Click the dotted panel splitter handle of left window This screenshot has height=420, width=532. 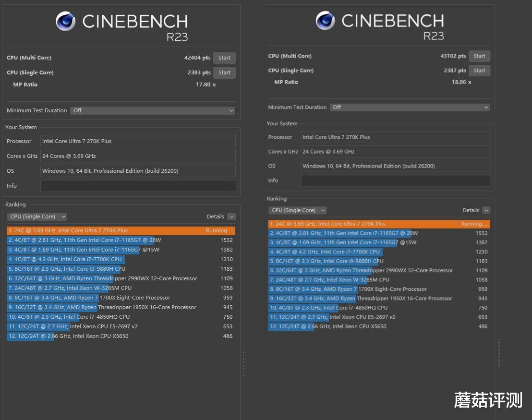click(x=244, y=364)
